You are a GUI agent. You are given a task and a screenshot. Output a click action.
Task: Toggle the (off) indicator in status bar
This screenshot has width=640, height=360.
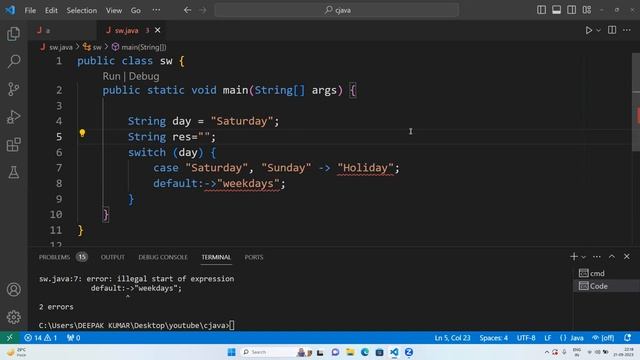tap(603, 338)
